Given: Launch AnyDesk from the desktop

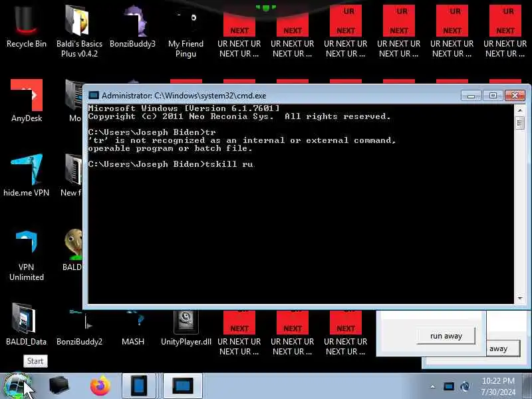Looking at the screenshot, I should coord(27,100).
